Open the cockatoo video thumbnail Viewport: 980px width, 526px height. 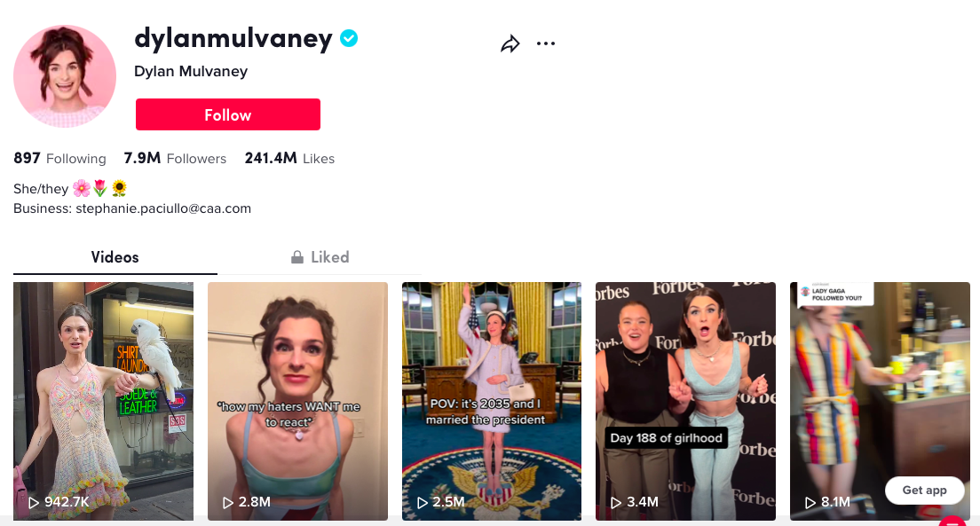(x=104, y=401)
